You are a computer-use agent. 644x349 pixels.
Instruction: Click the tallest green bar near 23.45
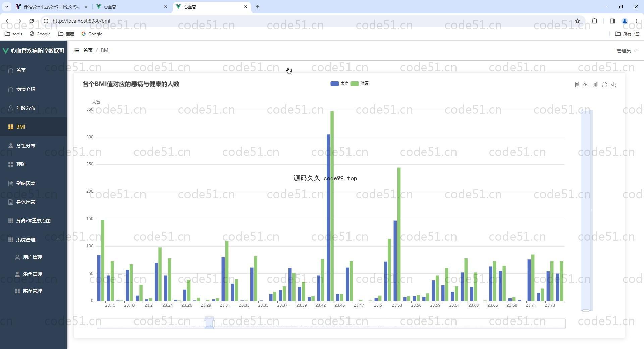[332, 206]
